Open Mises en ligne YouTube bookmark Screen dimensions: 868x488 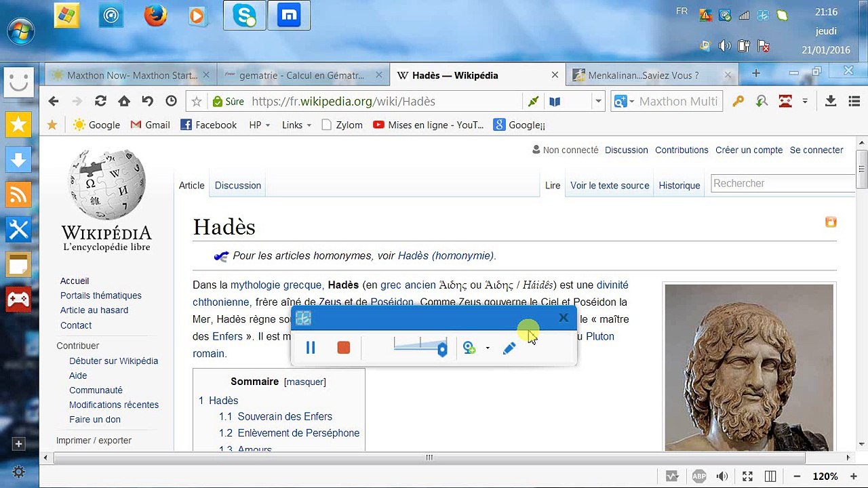(x=429, y=125)
